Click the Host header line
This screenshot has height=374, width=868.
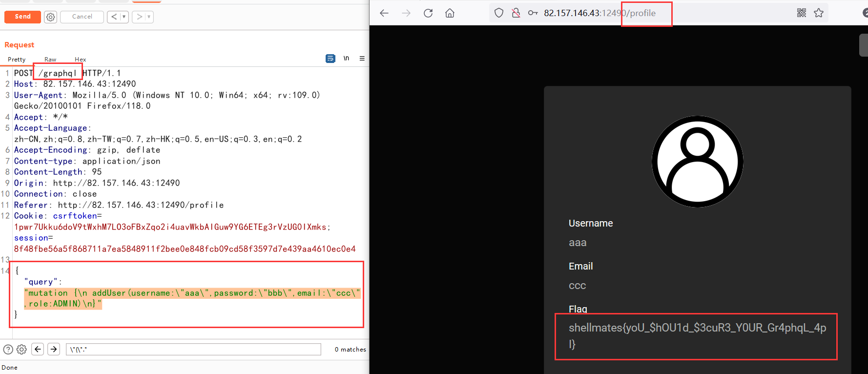pos(75,84)
